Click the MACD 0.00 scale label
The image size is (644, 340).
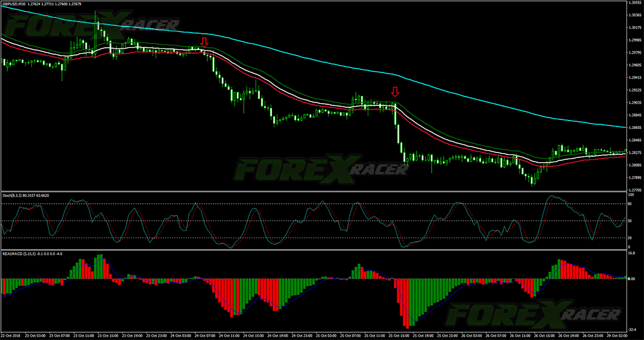(633, 279)
